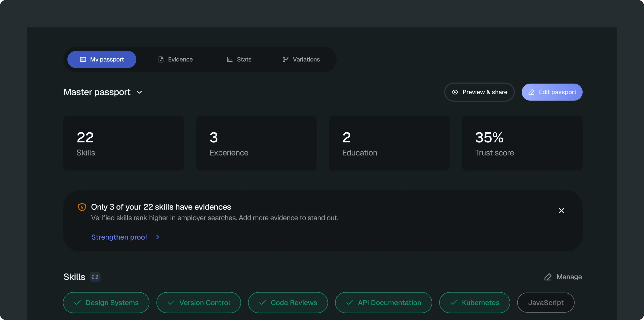
Task: Select the unverified JavaScript skill chip
Action: (546, 303)
